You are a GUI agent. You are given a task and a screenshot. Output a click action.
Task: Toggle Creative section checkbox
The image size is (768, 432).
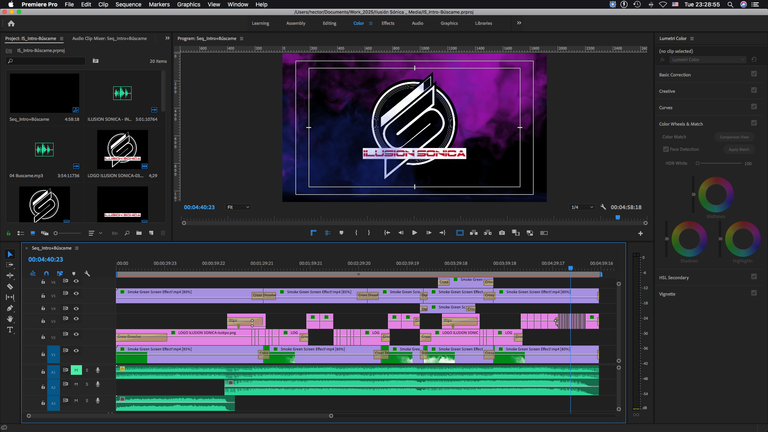click(754, 90)
